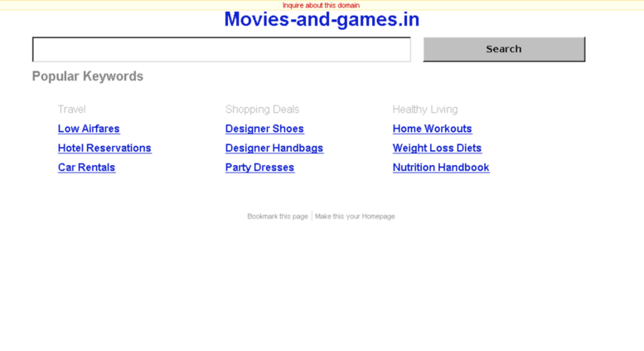Open the Designer Shoes link
The image size is (644, 351).
(264, 129)
